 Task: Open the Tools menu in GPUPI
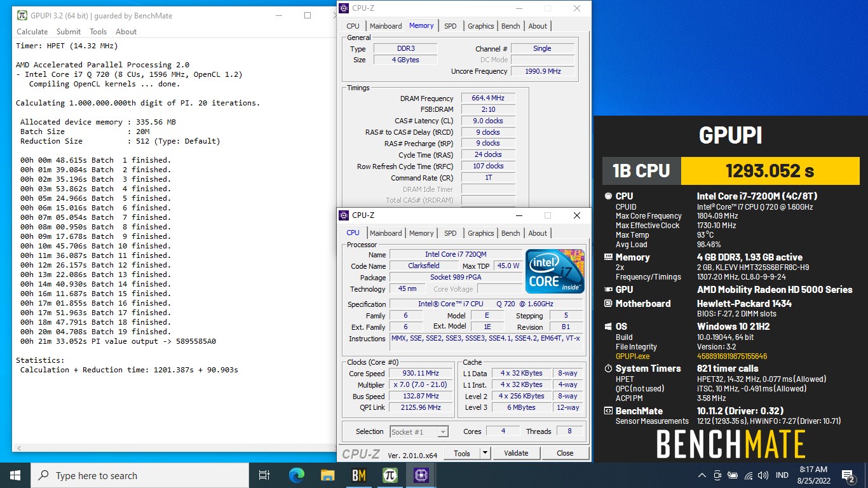(98, 32)
